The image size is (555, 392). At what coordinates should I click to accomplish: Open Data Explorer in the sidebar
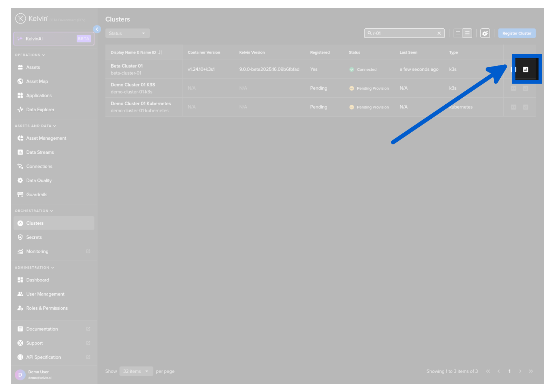point(40,110)
